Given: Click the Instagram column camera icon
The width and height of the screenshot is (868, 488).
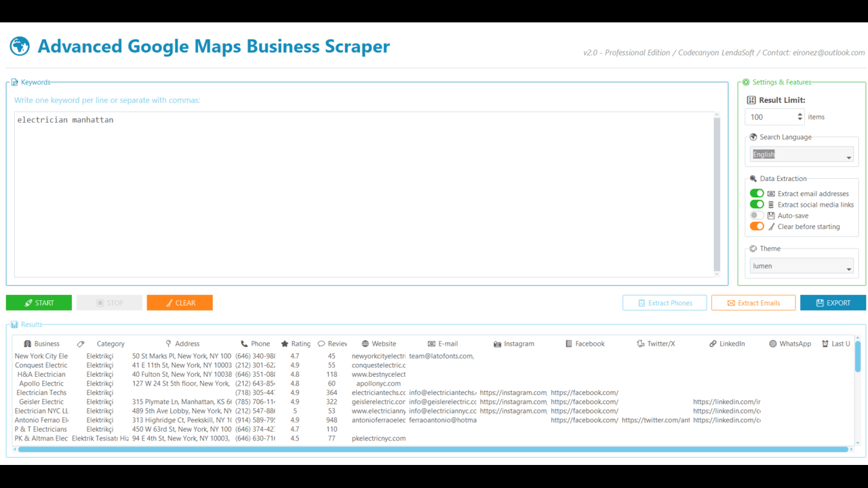Looking at the screenshot, I should tap(497, 344).
